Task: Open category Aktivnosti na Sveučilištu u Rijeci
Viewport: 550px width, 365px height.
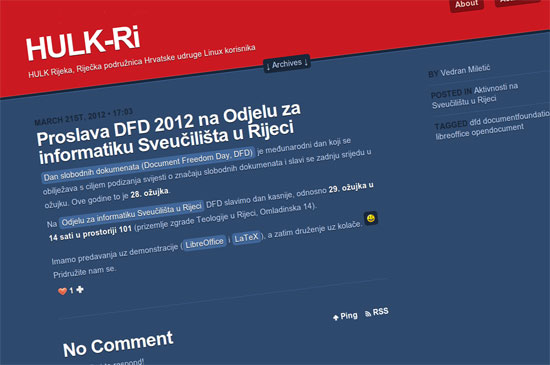Action: [475, 96]
